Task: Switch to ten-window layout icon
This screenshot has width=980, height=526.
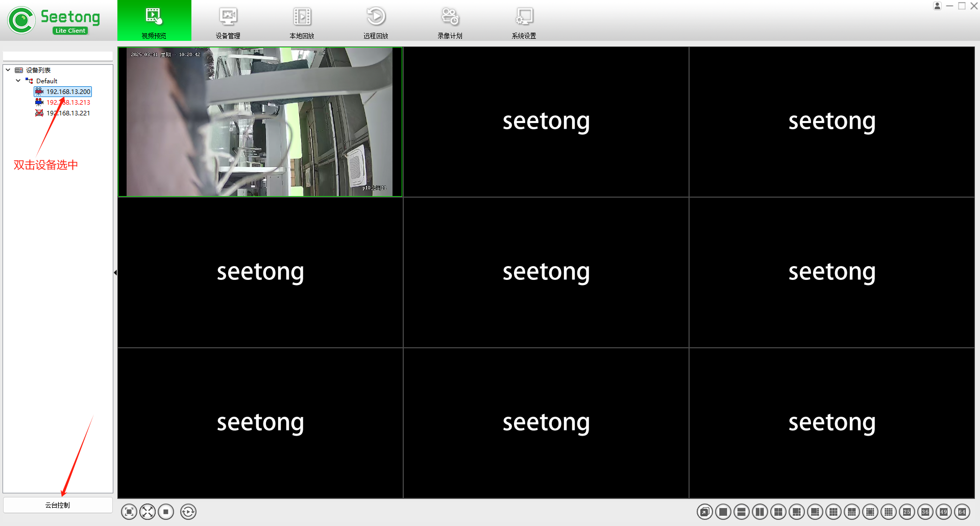Action: coord(852,512)
